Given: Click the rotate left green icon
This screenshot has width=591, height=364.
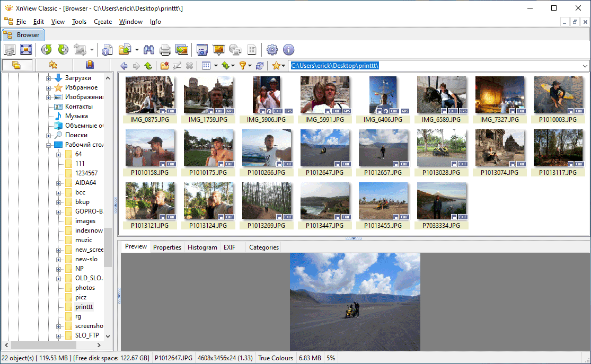Looking at the screenshot, I should 47,50.
